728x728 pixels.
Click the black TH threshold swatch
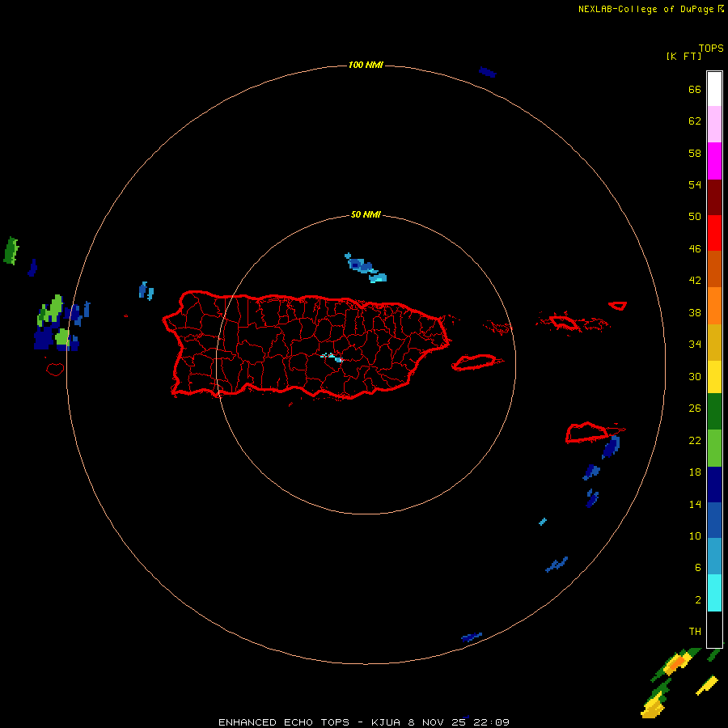click(x=714, y=629)
